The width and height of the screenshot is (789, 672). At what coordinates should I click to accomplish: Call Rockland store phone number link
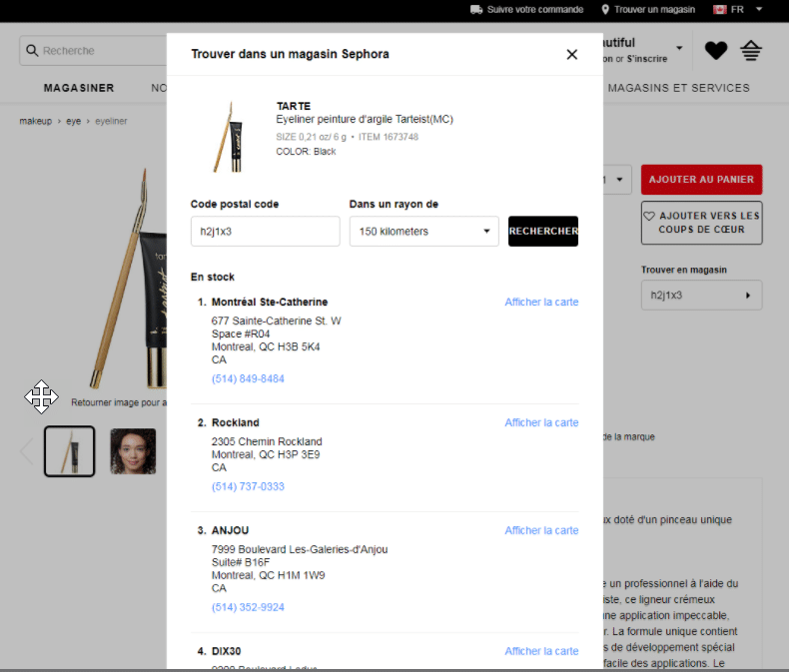click(248, 487)
